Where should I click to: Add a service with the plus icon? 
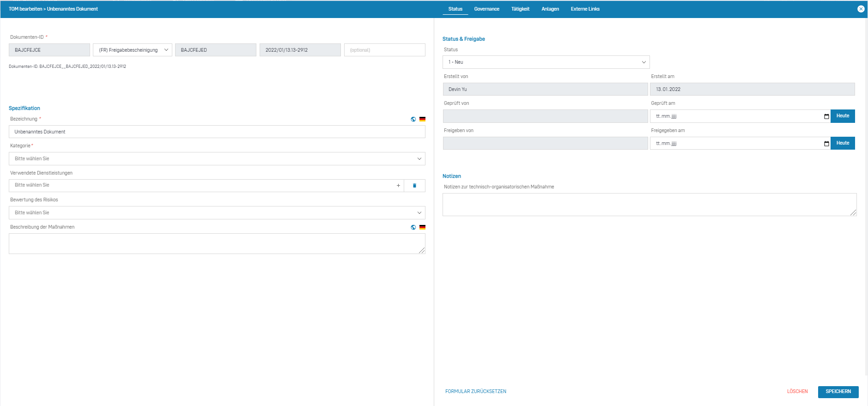398,186
